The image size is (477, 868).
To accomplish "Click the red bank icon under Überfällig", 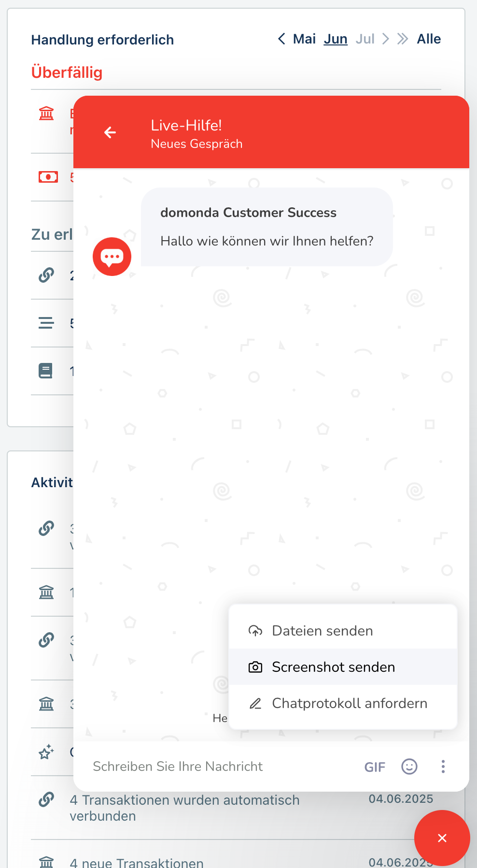I will pyautogui.click(x=46, y=114).
